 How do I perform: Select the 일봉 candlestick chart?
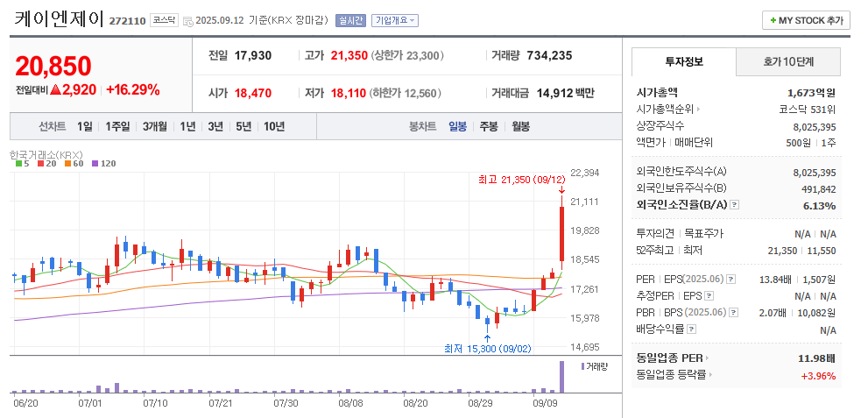pos(458,127)
